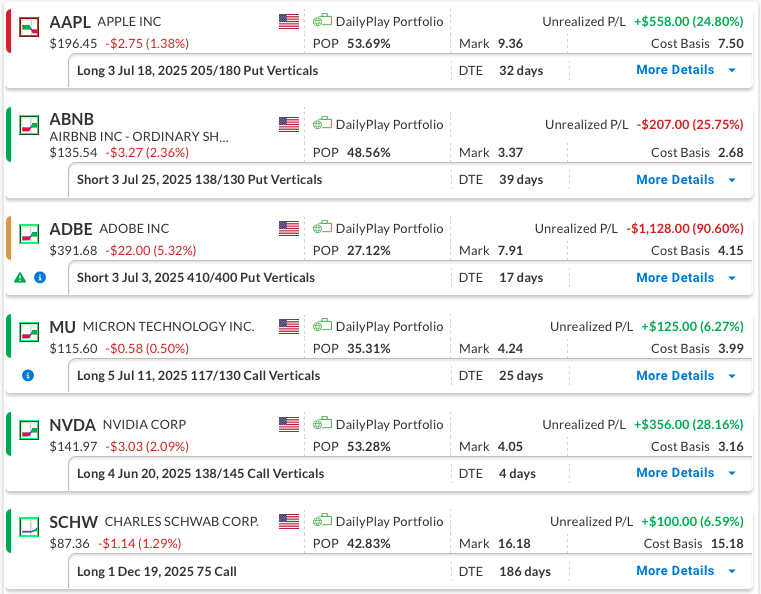Open More Details for ABNB
Screen dimensions: 761x594
(x=675, y=180)
